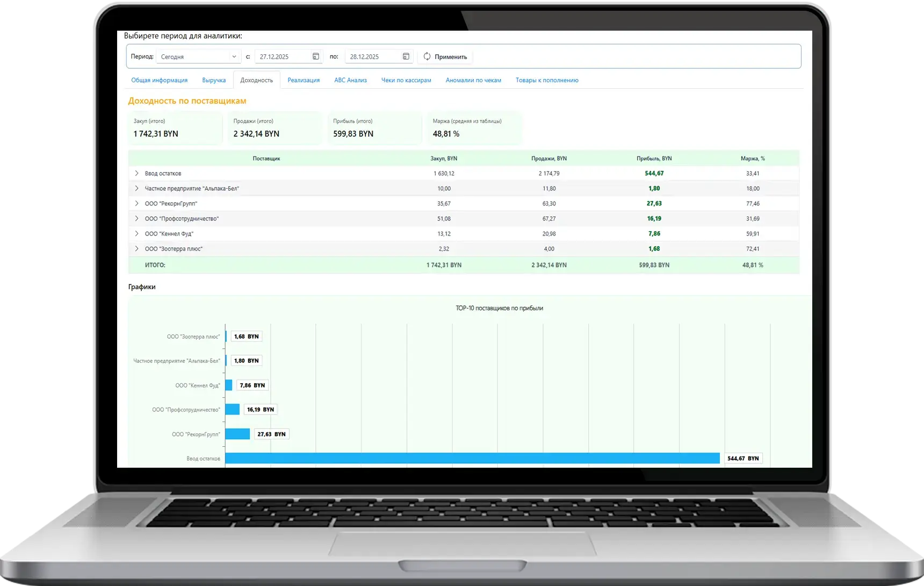The width and height of the screenshot is (924, 586).
Task: Open calendar picker for end date
Action: tap(406, 56)
